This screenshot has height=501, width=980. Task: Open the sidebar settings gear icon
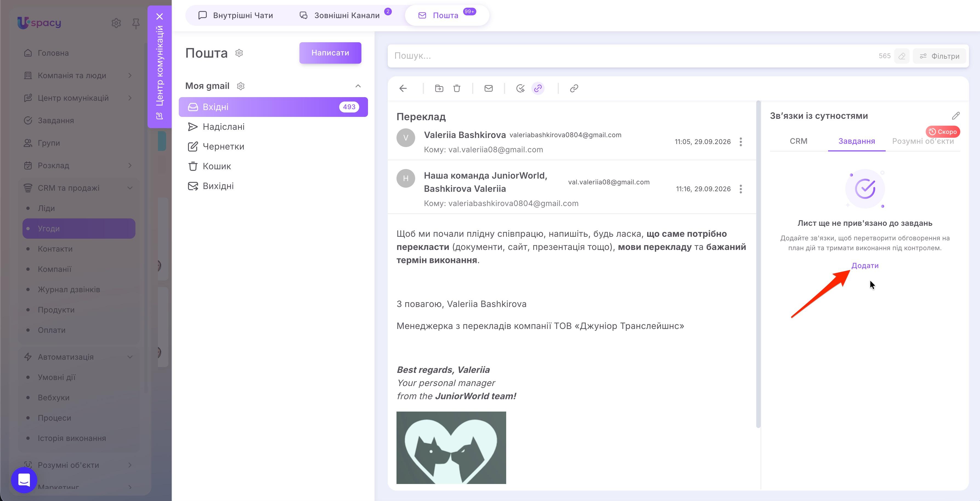coord(116,23)
